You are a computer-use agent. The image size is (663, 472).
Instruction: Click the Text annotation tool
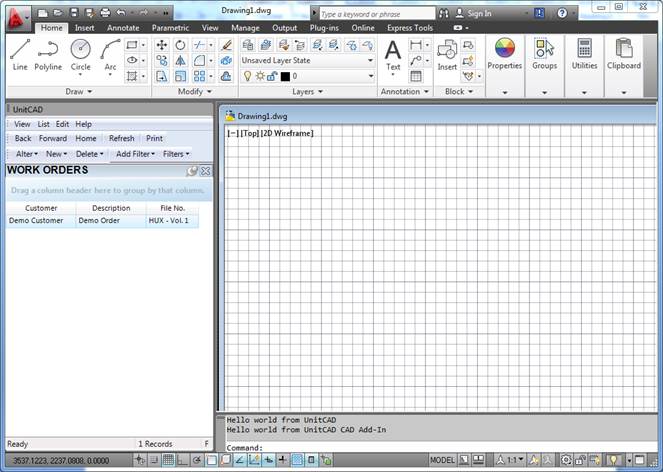[393, 55]
